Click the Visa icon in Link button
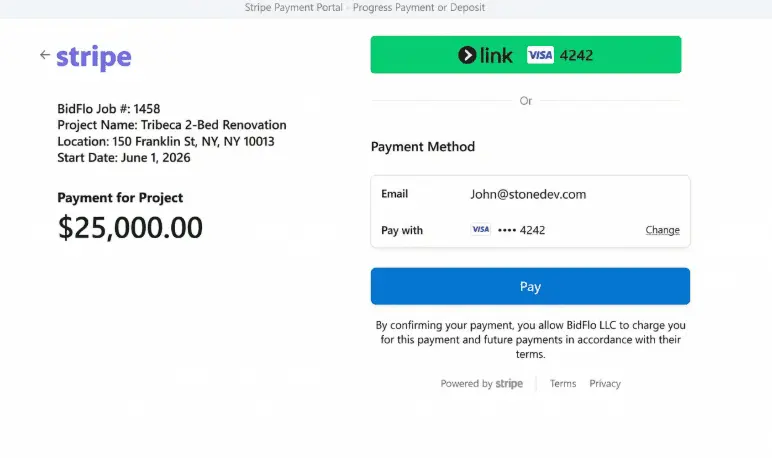Image resolution: width=772 pixels, height=458 pixels. pos(540,55)
